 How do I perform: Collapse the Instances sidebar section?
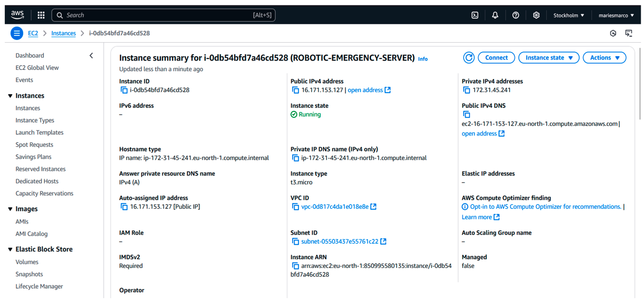10,96
